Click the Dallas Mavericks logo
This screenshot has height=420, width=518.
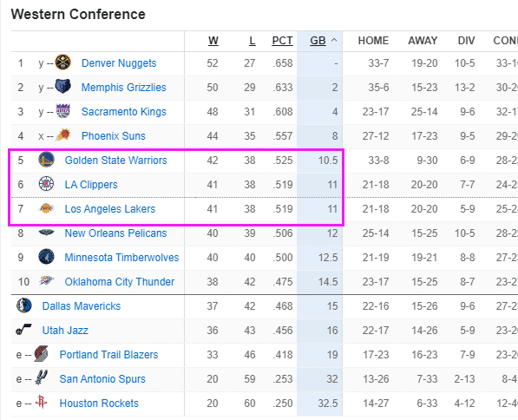point(24,305)
